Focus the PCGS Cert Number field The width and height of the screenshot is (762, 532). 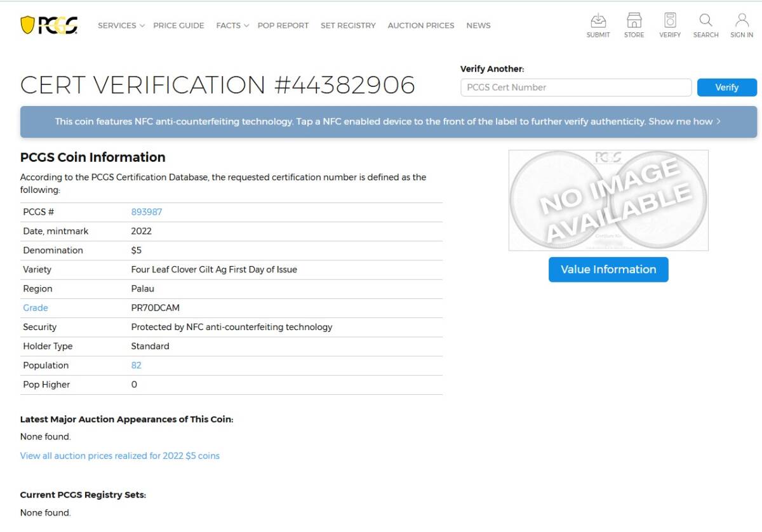point(576,88)
